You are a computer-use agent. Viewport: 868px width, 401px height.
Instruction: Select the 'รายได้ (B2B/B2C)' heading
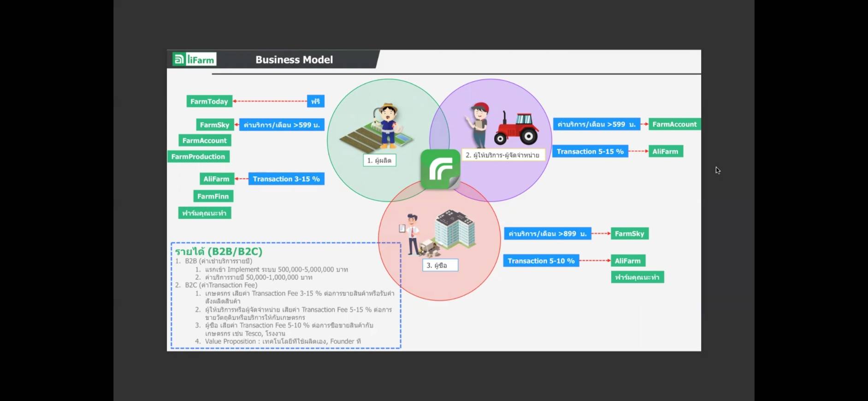(x=218, y=251)
